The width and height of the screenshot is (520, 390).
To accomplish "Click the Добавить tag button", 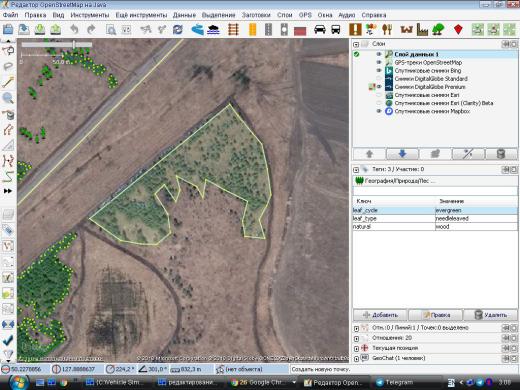I will click(380, 315).
